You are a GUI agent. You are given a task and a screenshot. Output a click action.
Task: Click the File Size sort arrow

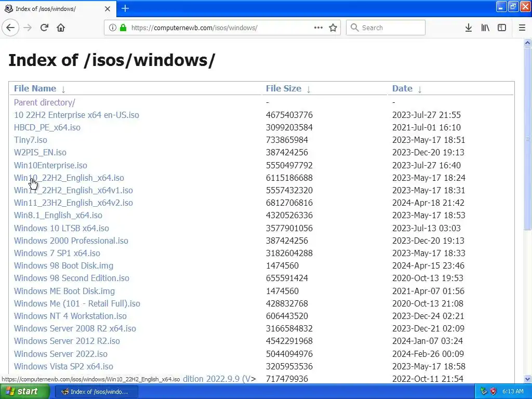[309, 89]
